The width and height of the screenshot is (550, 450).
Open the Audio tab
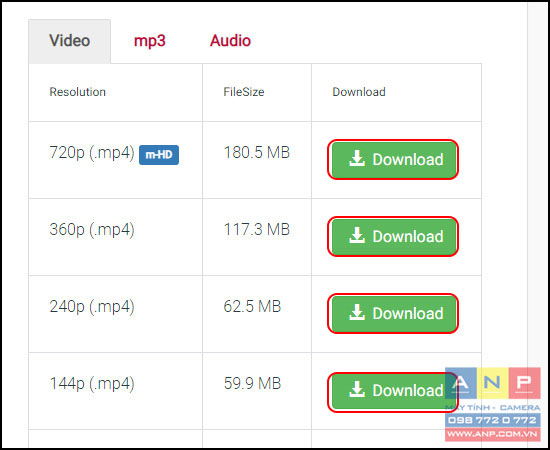(x=230, y=41)
